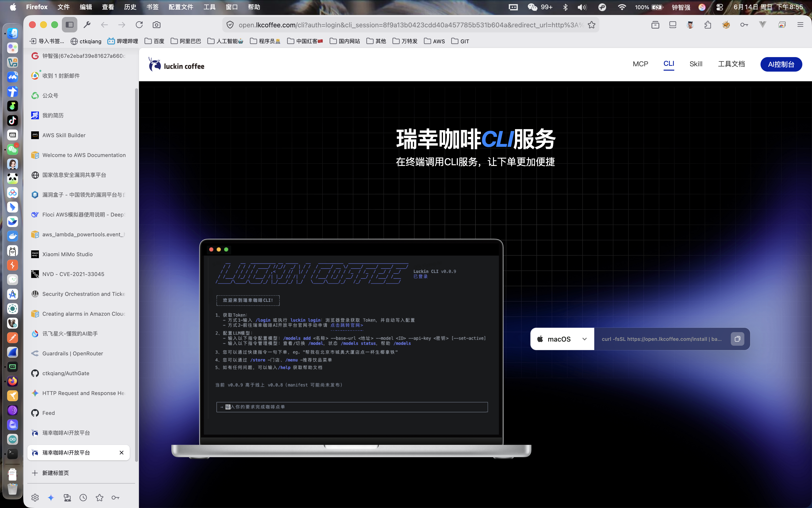Open the ctkqiang bookmark
The image size is (812, 508).
pos(86,41)
